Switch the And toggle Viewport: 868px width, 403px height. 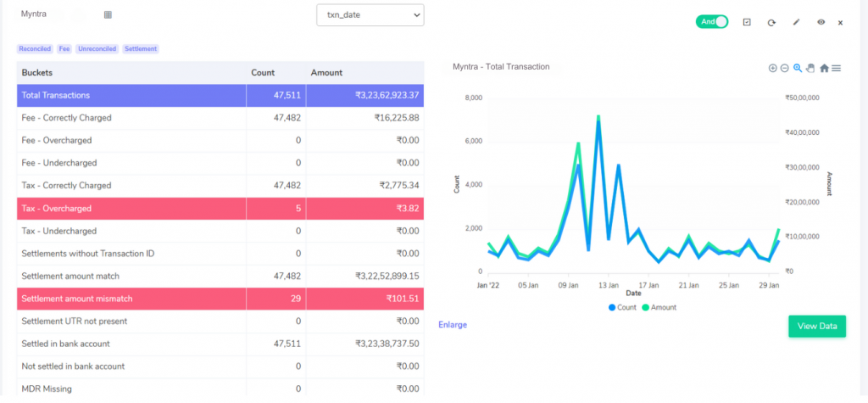click(x=712, y=21)
